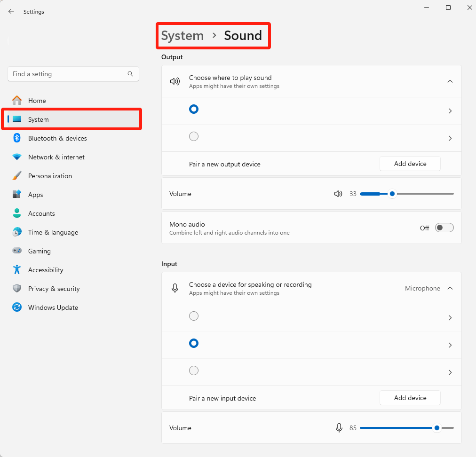Open third input device properties chevron
The image size is (476, 457).
pos(450,372)
